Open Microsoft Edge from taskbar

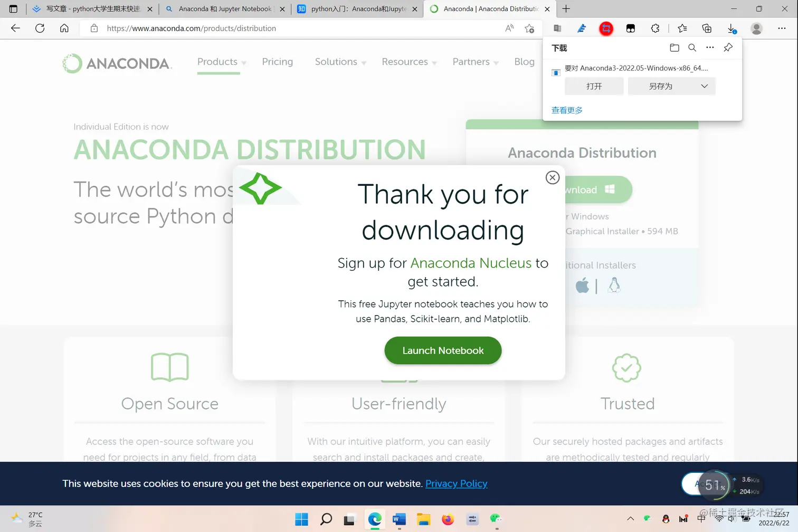[x=375, y=519]
